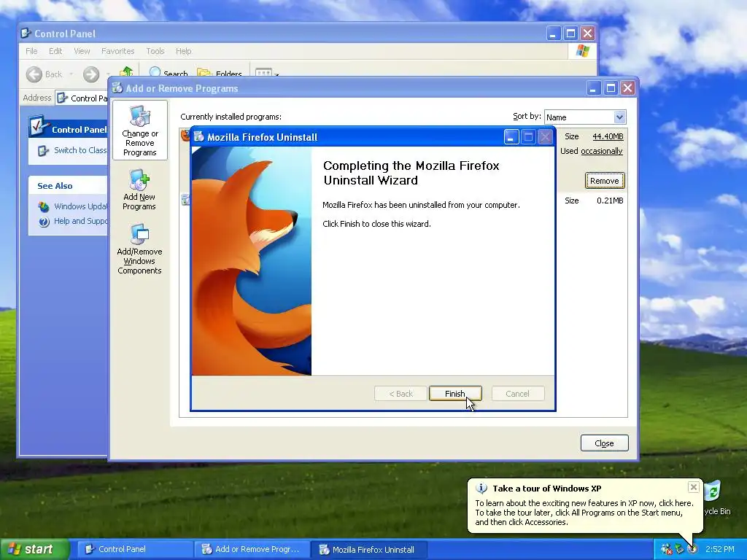The height and width of the screenshot is (560, 747).
Task: Minimize the Mozilla Firefox Uninstall window
Action: 511,137
